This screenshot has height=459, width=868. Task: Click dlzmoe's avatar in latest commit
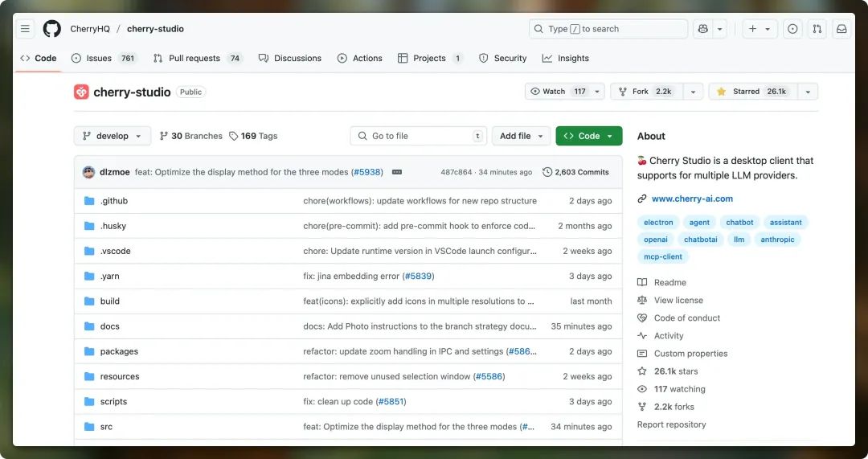coord(88,172)
